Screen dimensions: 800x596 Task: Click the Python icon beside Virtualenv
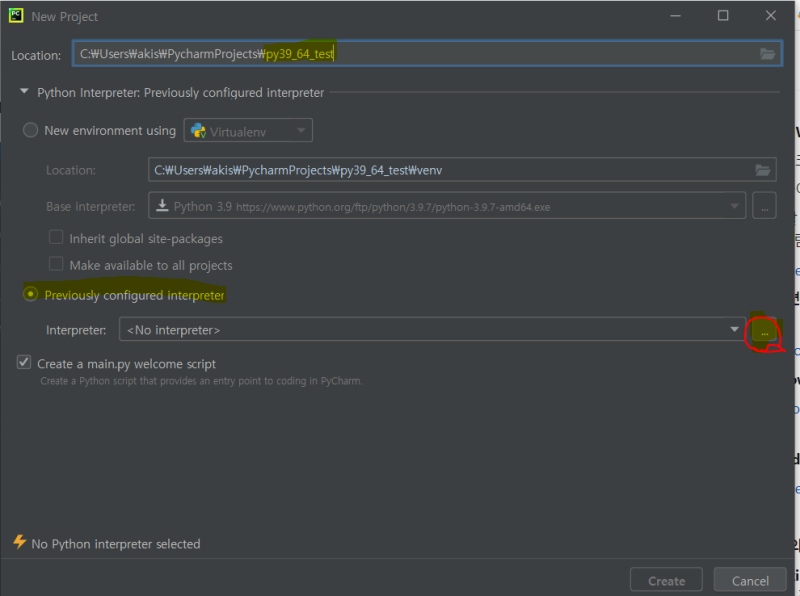tap(200, 130)
